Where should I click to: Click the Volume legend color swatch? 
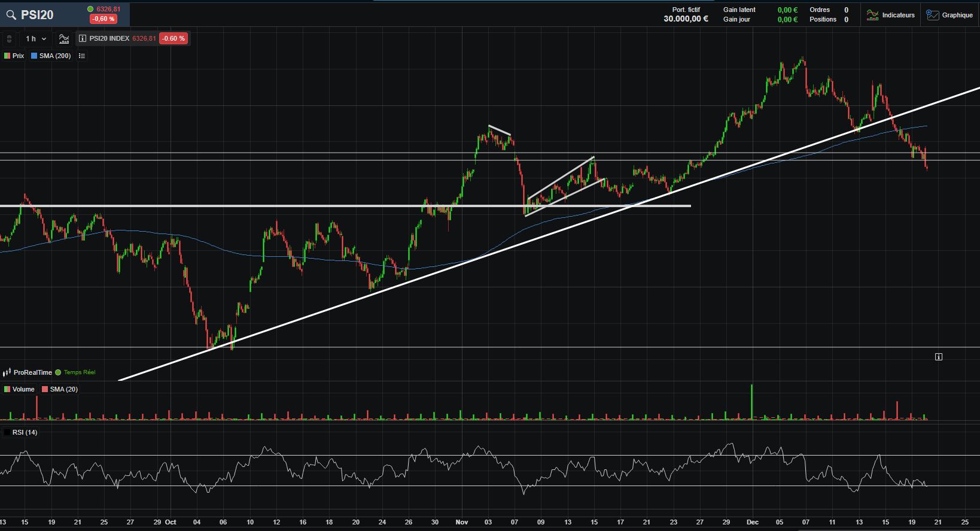coord(7,389)
